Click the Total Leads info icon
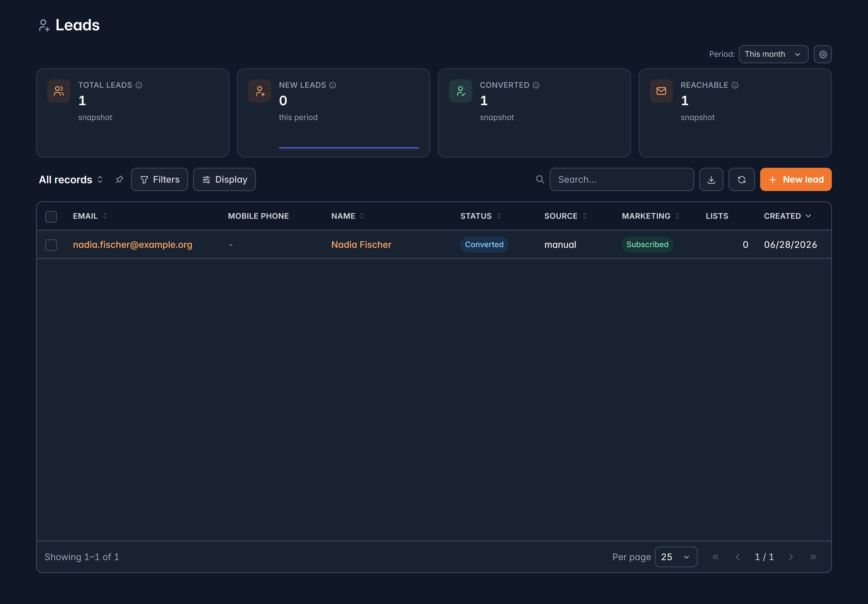Viewport: 868px width, 604px height. [139, 85]
